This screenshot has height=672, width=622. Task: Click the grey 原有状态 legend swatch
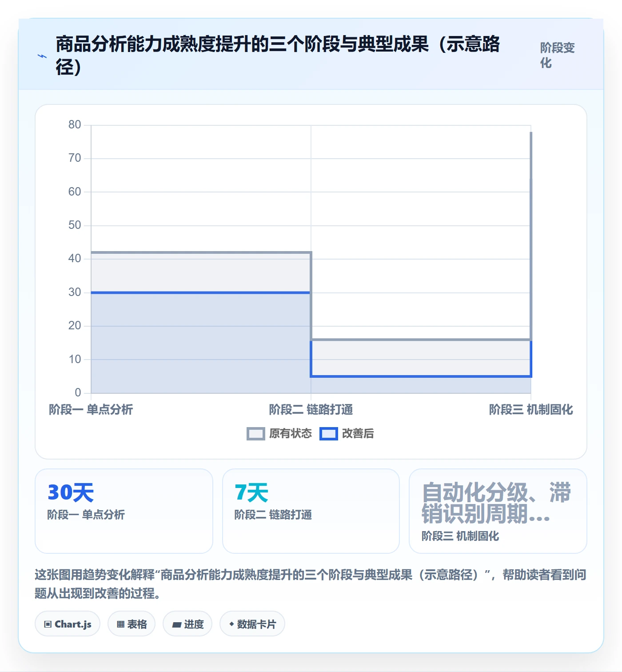pyautogui.click(x=256, y=434)
